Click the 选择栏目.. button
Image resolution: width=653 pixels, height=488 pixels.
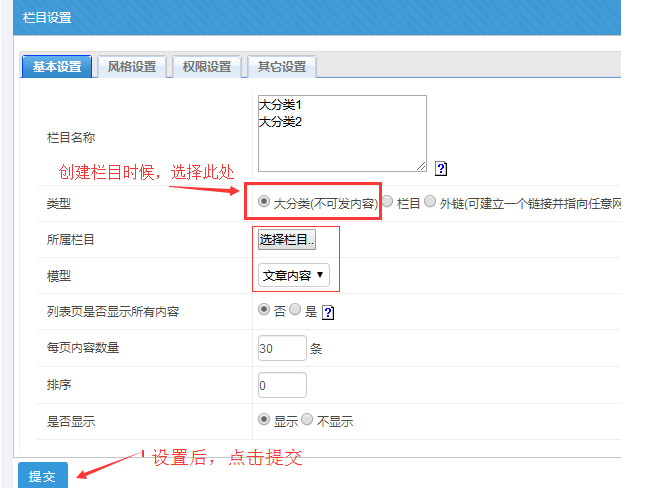pyautogui.click(x=287, y=239)
